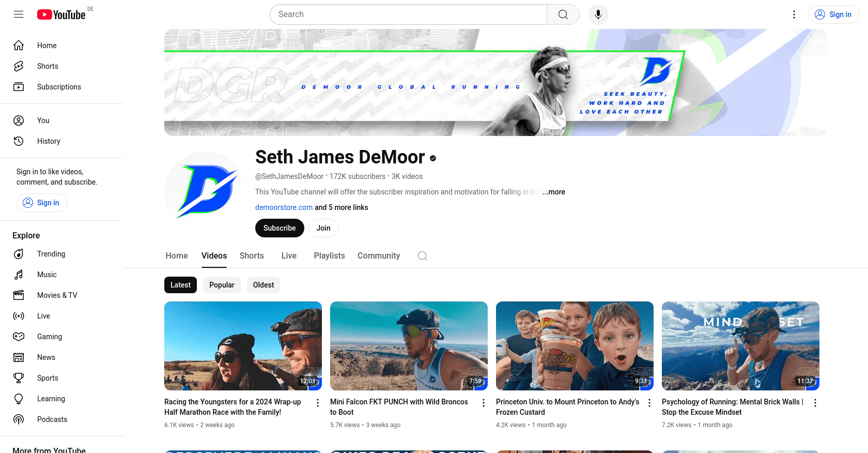Screen dimensions: 868x453
Task: Click the YouTube logo
Action: [61, 14]
